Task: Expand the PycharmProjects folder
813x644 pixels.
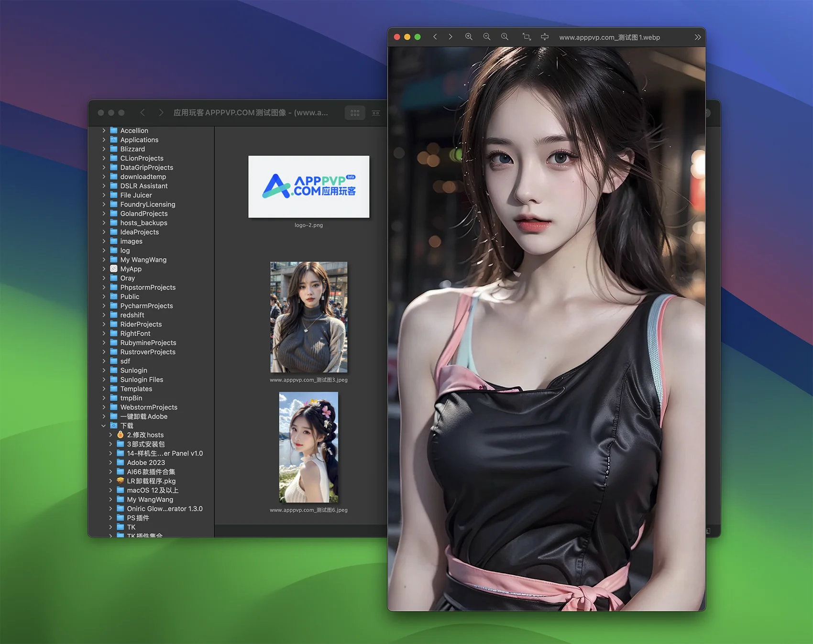Action: click(104, 306)
